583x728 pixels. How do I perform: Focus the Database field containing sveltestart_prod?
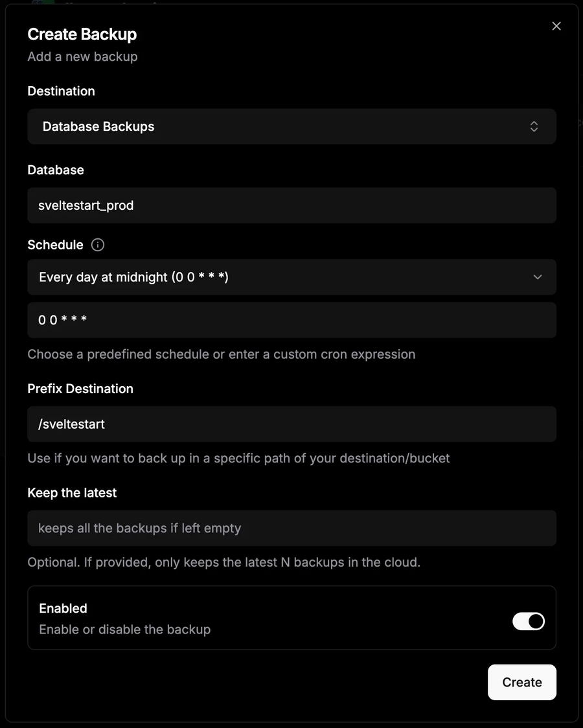291,205
